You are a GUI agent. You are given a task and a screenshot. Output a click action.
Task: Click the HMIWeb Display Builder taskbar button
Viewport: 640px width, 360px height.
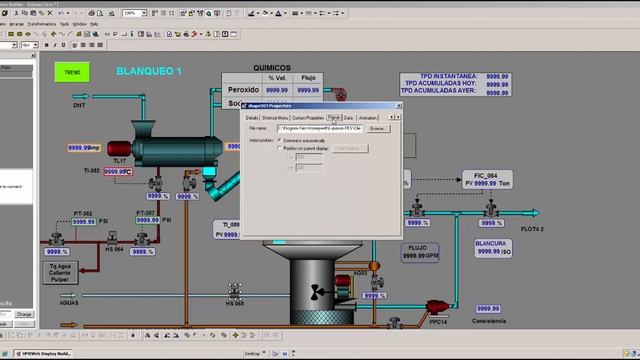pos(43,353)
